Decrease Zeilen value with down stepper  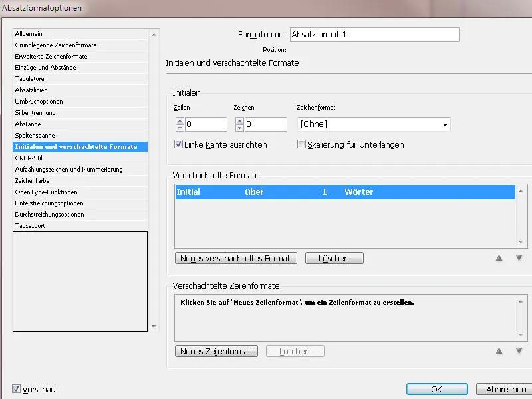(180, 128)
